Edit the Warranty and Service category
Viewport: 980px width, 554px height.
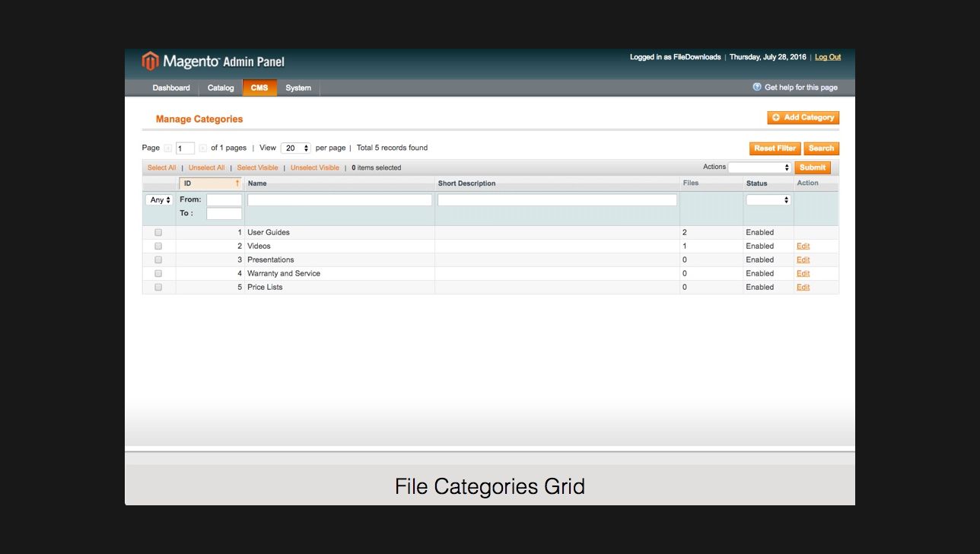[803, 273]
